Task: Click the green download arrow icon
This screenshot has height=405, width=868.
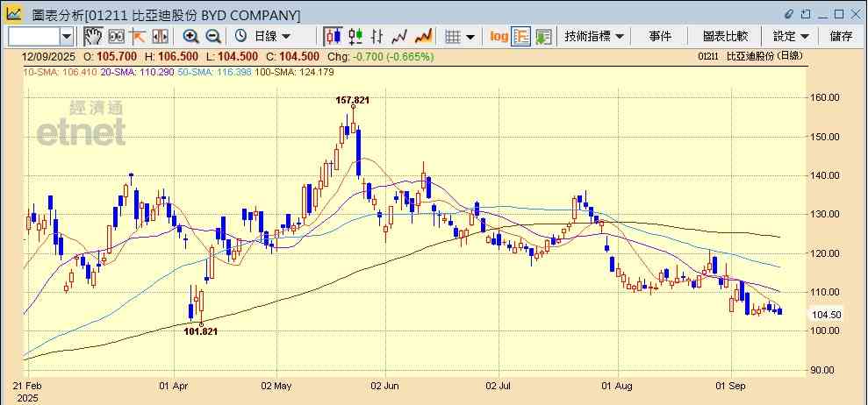Action: point(543,37)
